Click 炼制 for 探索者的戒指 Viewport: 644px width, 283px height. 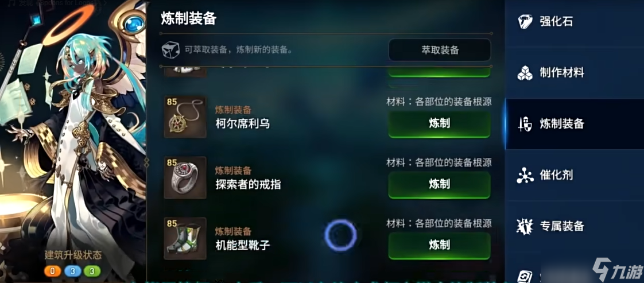pos(439,184)
